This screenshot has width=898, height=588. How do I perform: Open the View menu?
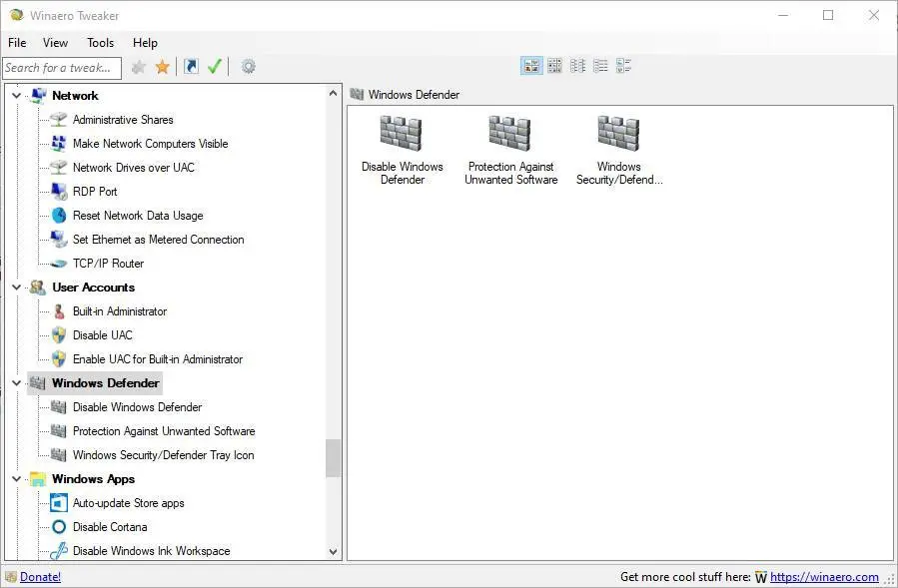55,43
